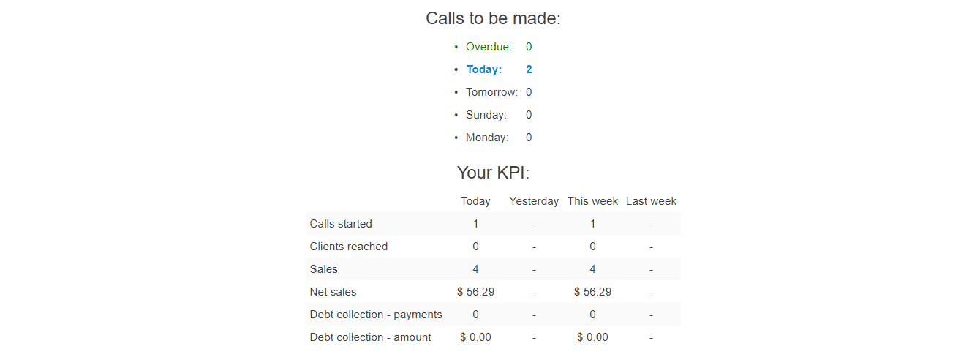Screen dimensions: 980x357
Task: Click the Last week column header
Action: [651, 201]
